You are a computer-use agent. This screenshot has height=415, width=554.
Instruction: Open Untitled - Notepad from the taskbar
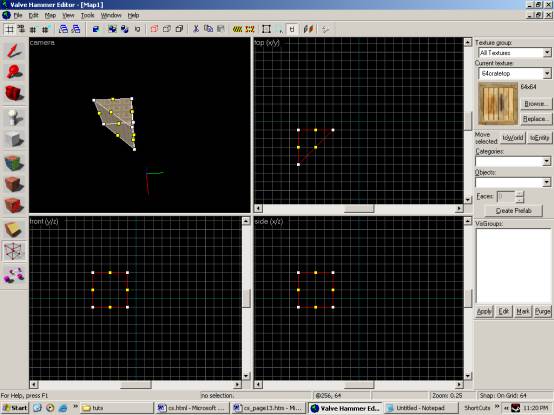420,408
